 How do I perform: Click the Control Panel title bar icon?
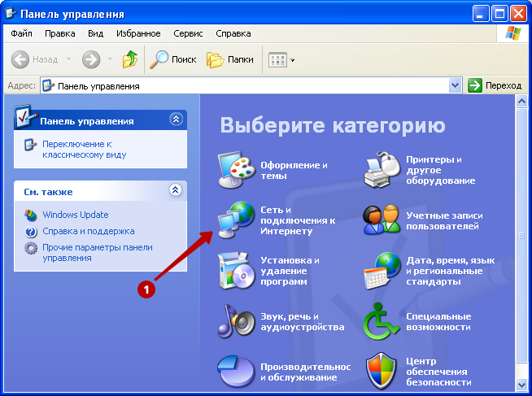coord(11,14)
